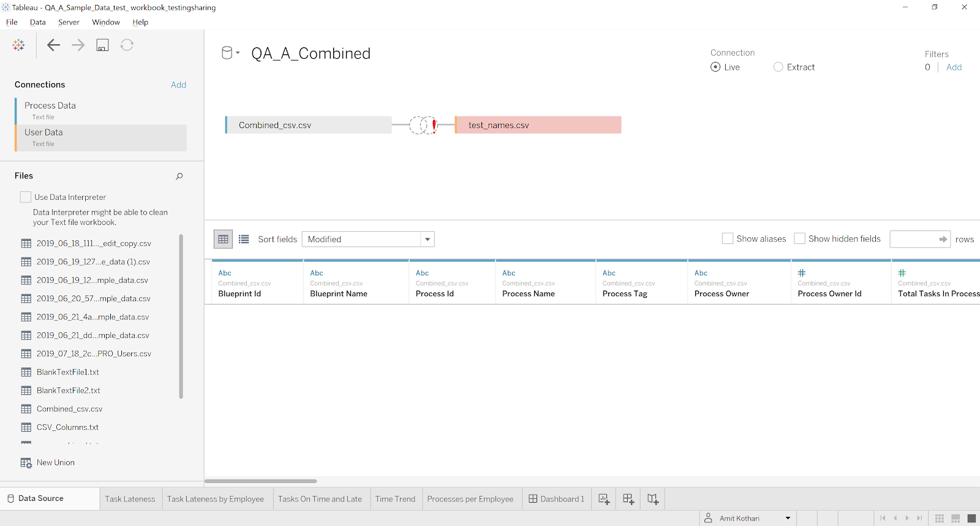Viewport: 980px width, 526px height.
Task: Expand the data source menu arrow beside the cylinder
Action: click(238, 53)
